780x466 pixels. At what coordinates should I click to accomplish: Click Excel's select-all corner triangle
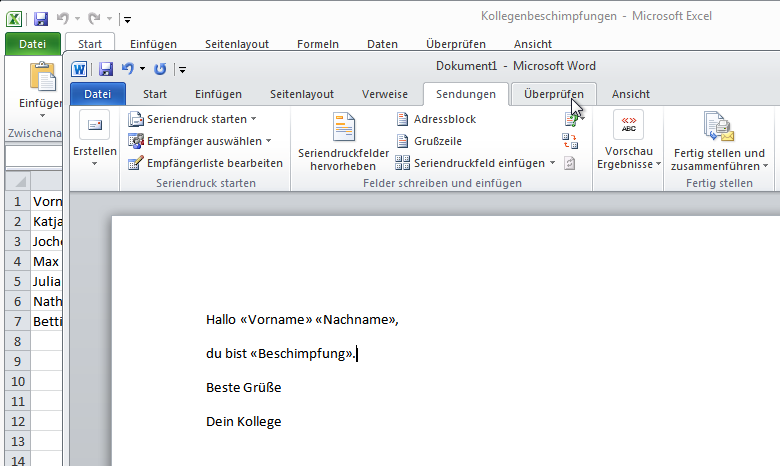(18, 181)
